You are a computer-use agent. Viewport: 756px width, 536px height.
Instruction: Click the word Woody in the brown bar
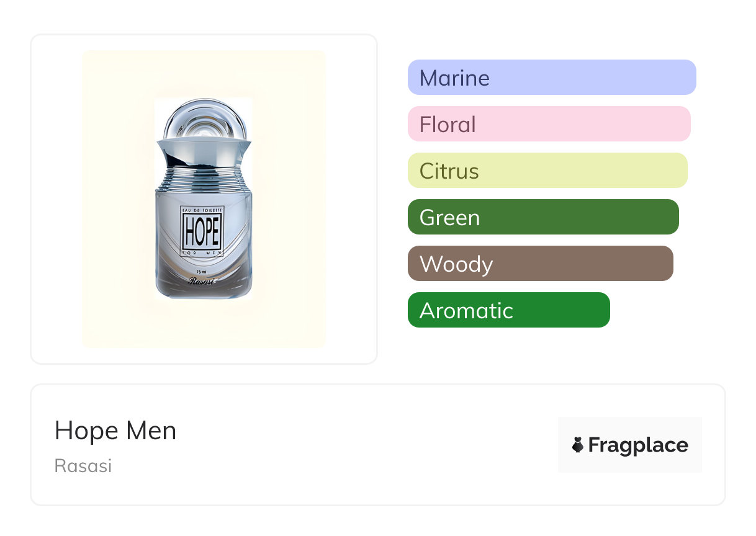click(456, 264)
